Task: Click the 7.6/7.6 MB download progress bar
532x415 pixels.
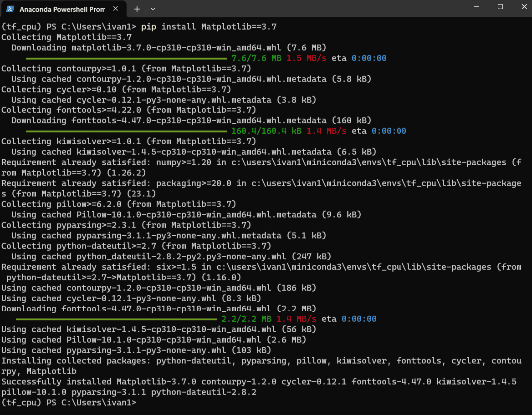Action: [126, 58]
